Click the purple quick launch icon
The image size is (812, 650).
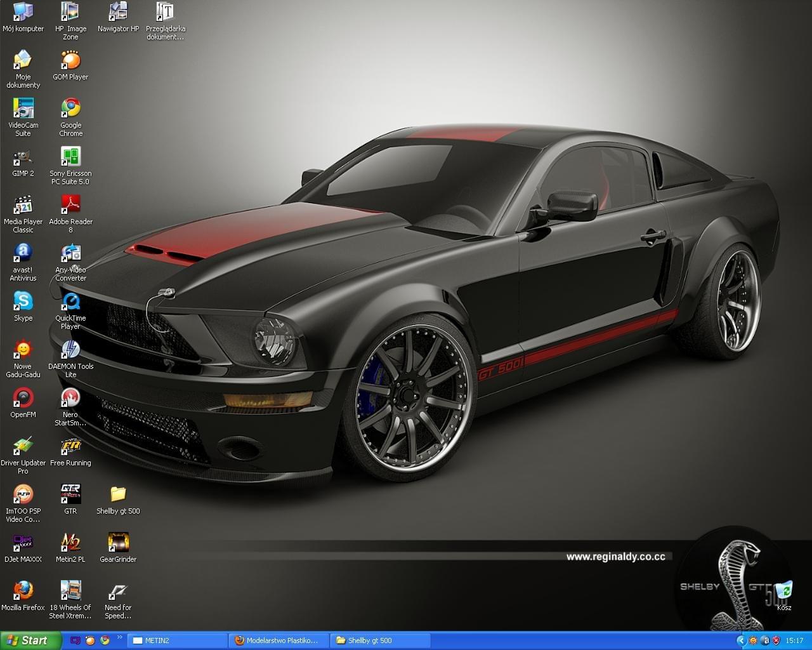tap(76, 640)
